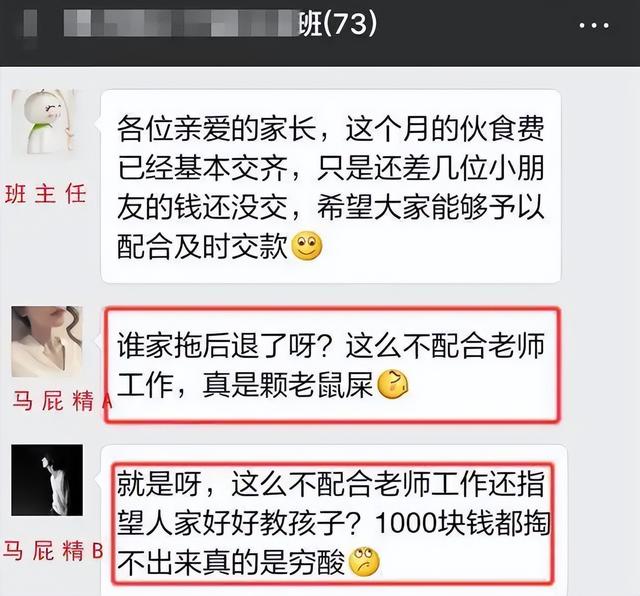Viewport: 640px width, 596px height.
Task: Tap the black-and-white silhouette avatar
Action: [47, 480]
